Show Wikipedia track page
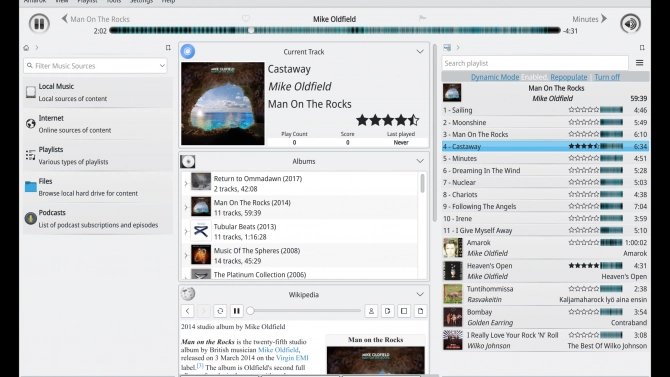Viewport: 670px width, 377px height. 420,311
